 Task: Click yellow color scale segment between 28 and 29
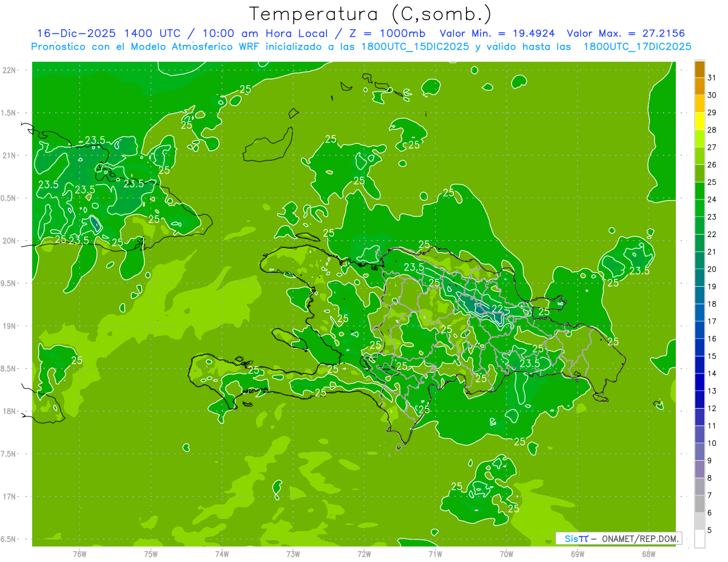point(699,121)
